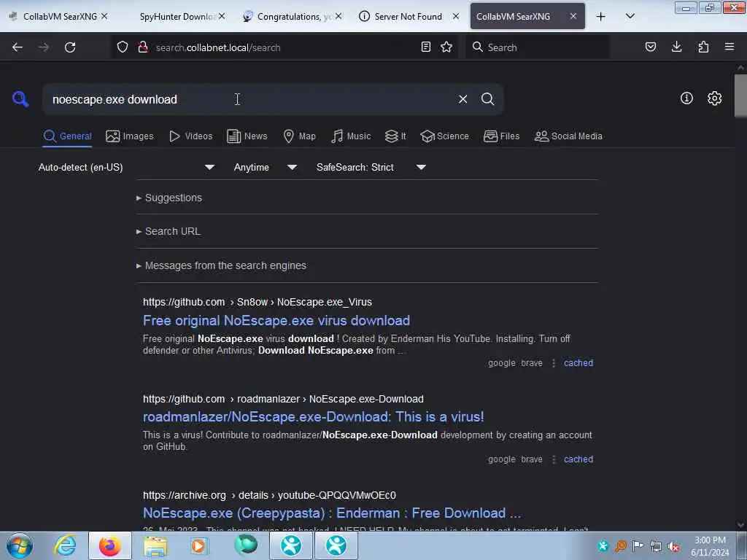Open the SearXNG about info icon

686,98
